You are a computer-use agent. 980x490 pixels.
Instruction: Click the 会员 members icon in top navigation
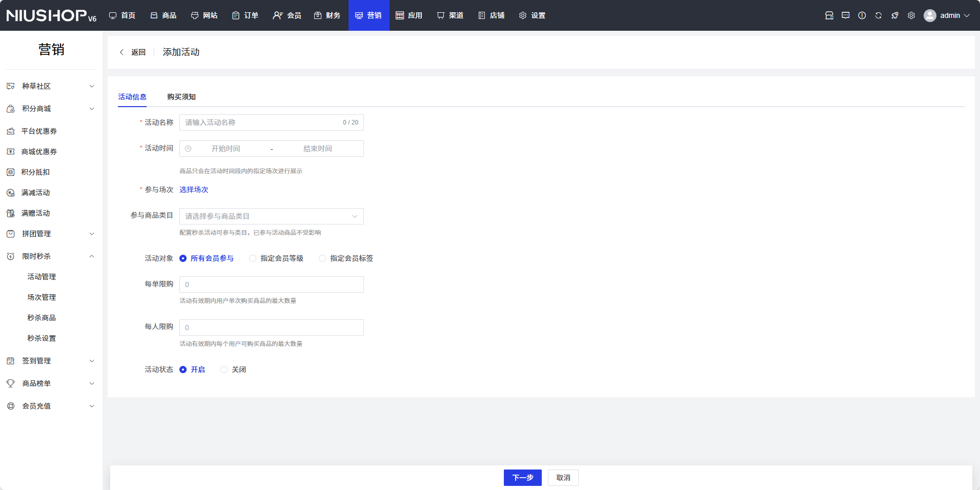(277, 15)
